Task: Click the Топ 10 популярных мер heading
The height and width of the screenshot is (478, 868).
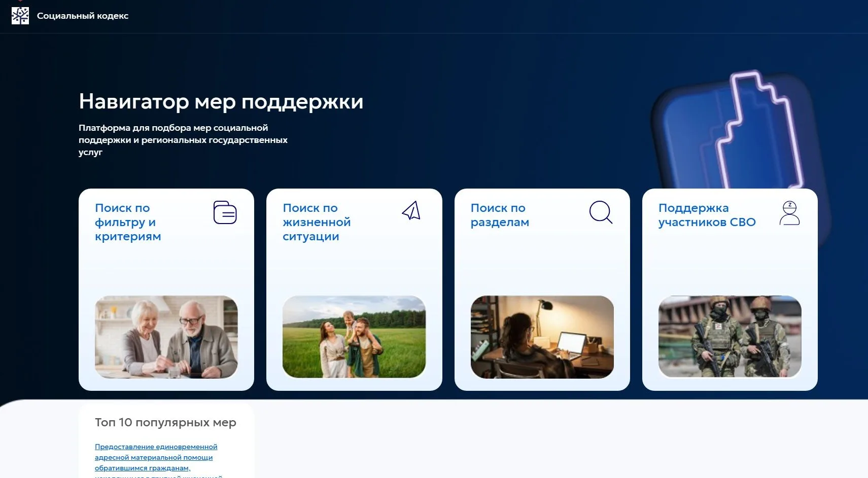Action: coord(165,422)
